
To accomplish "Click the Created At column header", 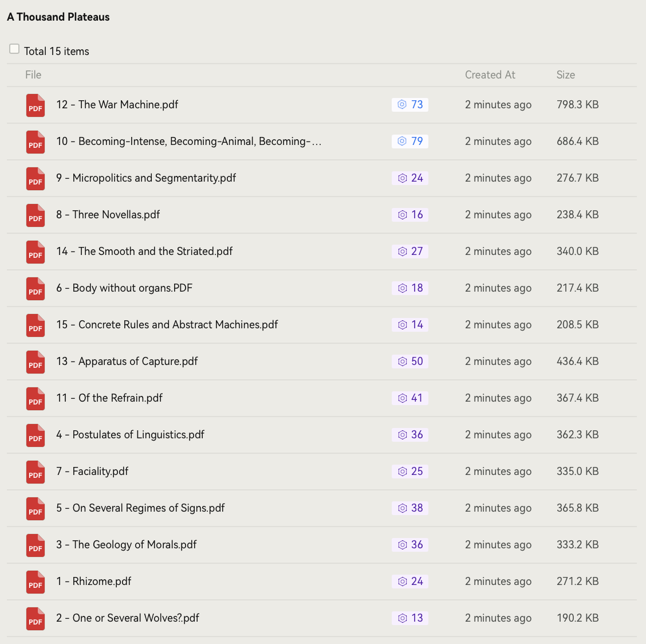I will (x=490, y=74).
